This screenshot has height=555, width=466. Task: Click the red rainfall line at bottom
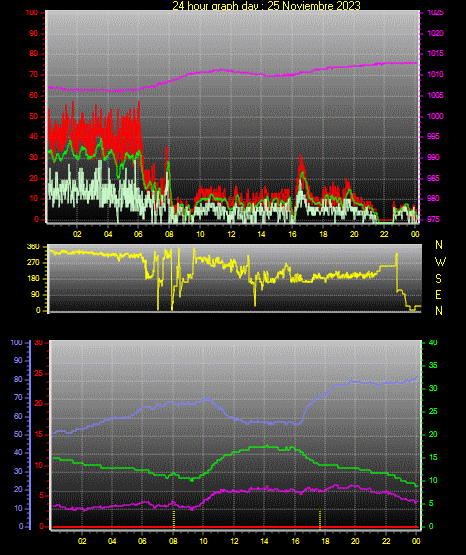(235, 527)
